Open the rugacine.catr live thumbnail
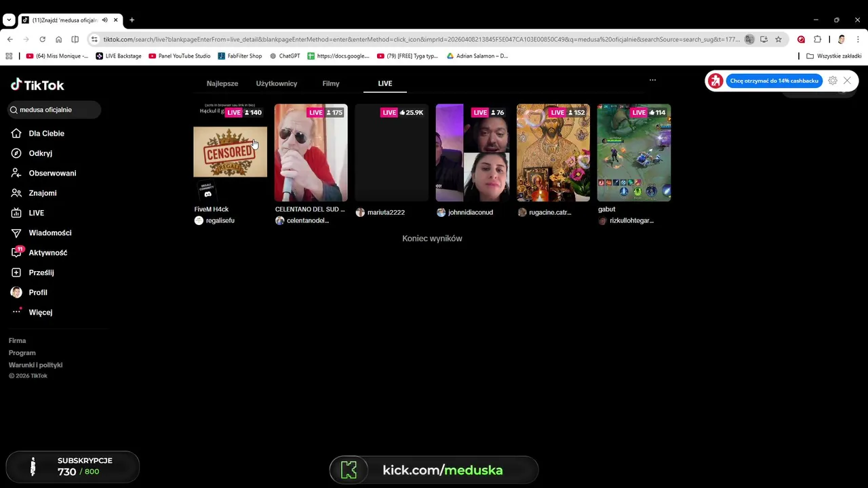The image size is (868, 488). point(553,152)
